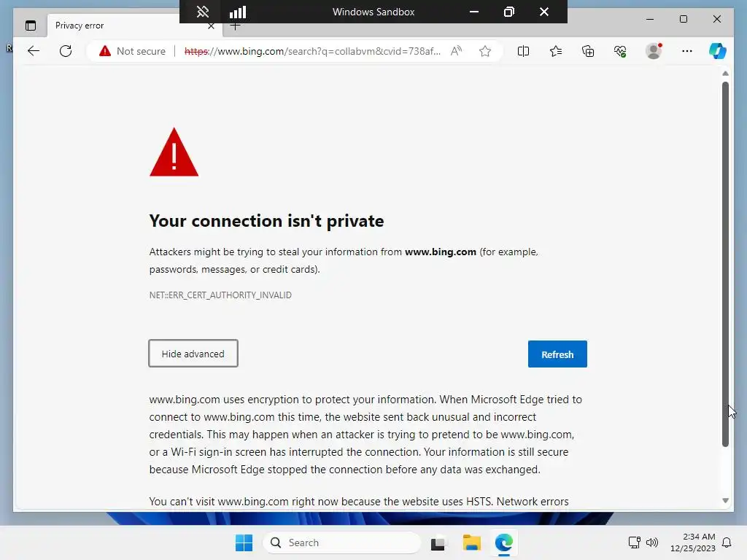Image resolution: width=747 pixels, height=560 pixels.
Task: Open the profile avatar icon
Action: [x=654, y=51]
